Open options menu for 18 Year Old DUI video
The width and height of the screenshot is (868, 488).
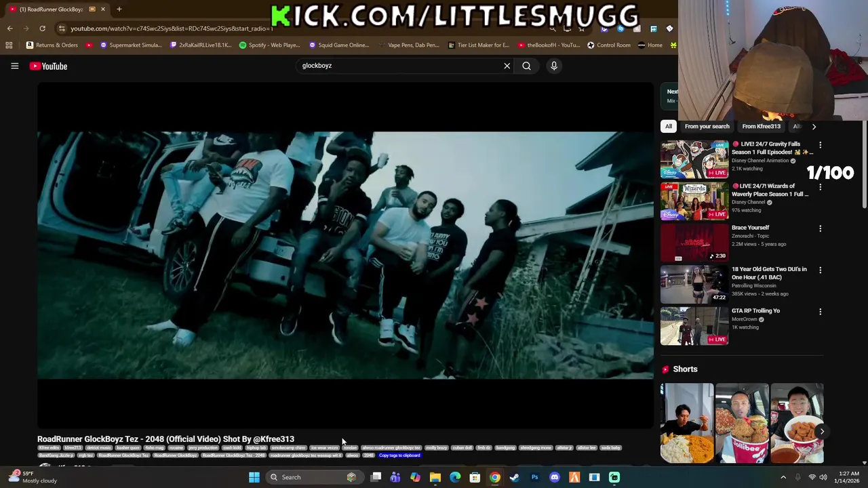[820, 270]
